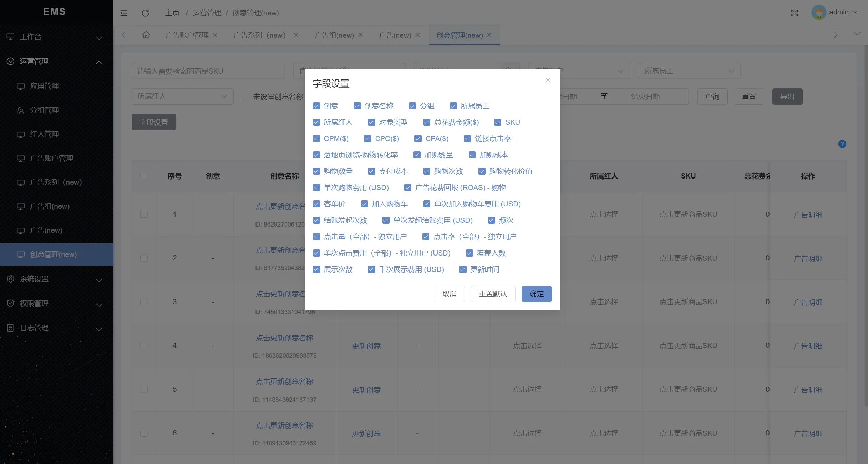Switch to the 广告组(new) tab
Screen dimensions: 868x464
point(334,35)
